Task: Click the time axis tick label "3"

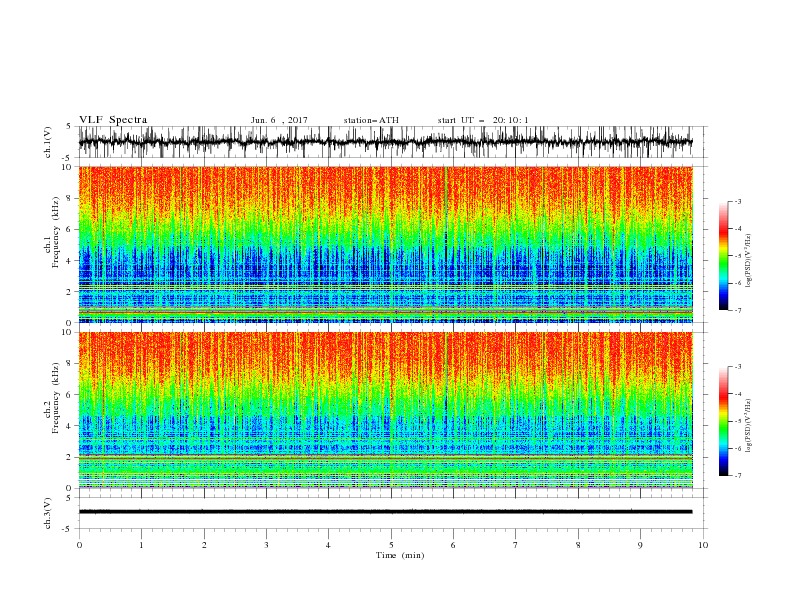Action: tap(266, 545)
